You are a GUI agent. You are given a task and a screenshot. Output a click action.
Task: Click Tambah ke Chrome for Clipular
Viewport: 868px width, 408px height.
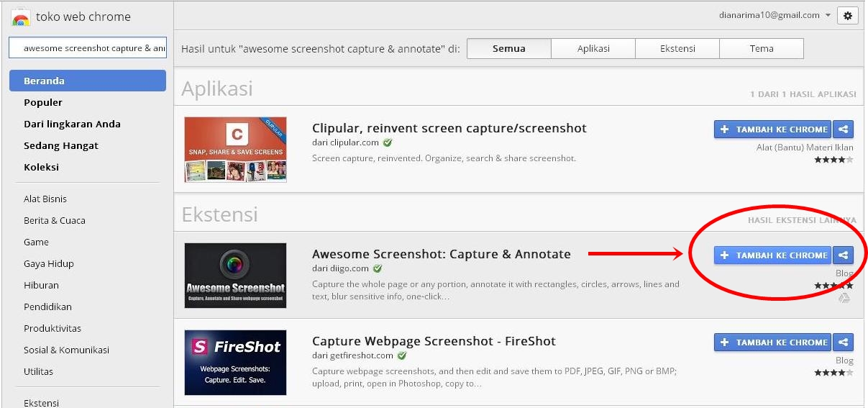tap(772, 130)
